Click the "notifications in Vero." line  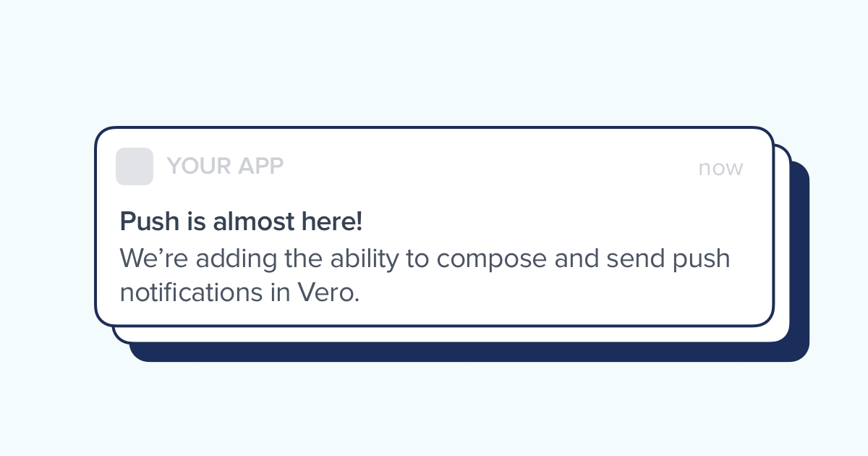point(239,293)
